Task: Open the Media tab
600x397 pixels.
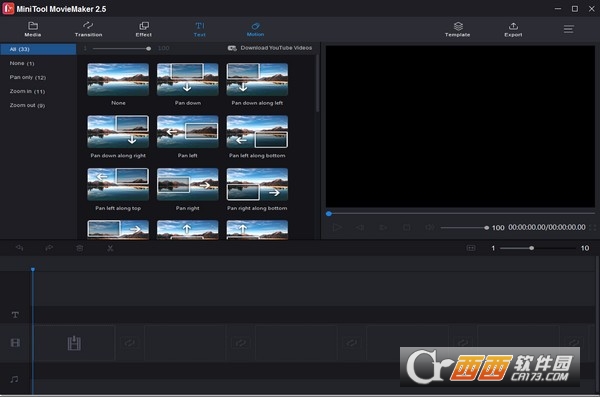Action: coord(33,29)
